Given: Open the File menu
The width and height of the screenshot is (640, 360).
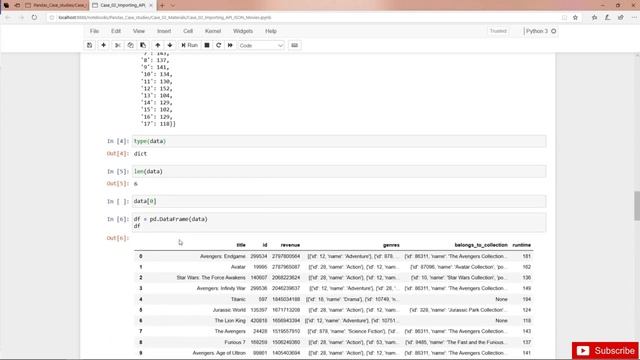Looking at the screenshot, I should (x=94, y=31).
